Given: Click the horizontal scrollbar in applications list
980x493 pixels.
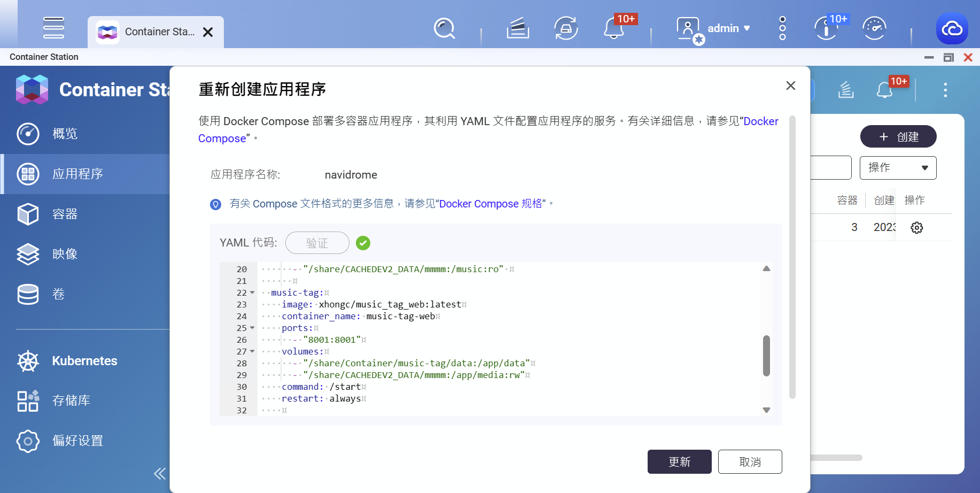Looking at the screenshot, I should coord(836,458).
